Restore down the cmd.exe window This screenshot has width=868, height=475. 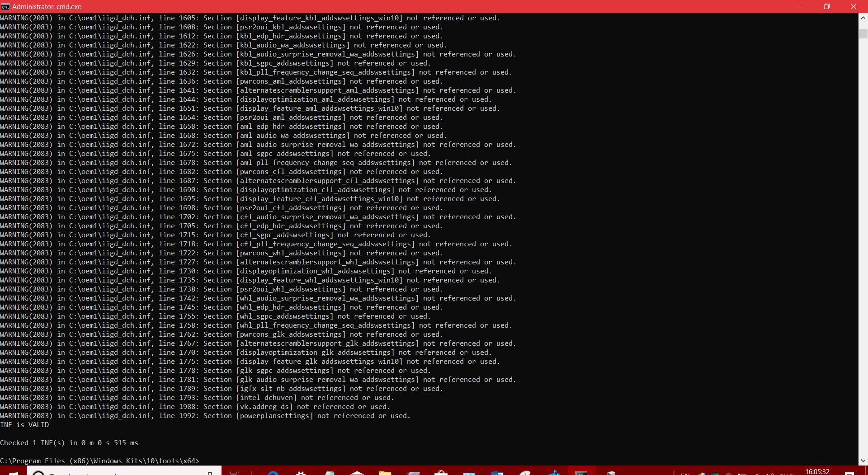click(x=827, y=6)
